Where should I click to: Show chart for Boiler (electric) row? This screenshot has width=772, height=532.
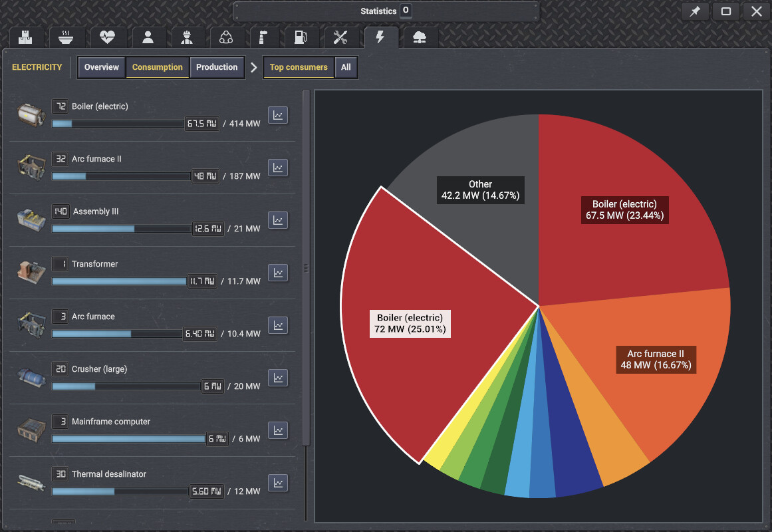(x=278, y=115)
